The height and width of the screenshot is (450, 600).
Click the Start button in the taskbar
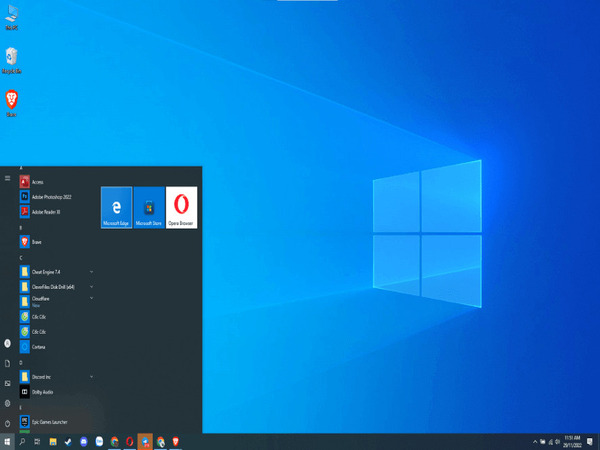(7, 441)
